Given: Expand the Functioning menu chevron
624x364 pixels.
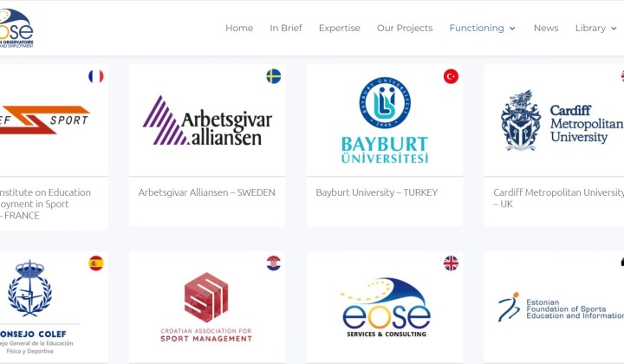Looking at the screenshot, I should (x=512, y=29).
